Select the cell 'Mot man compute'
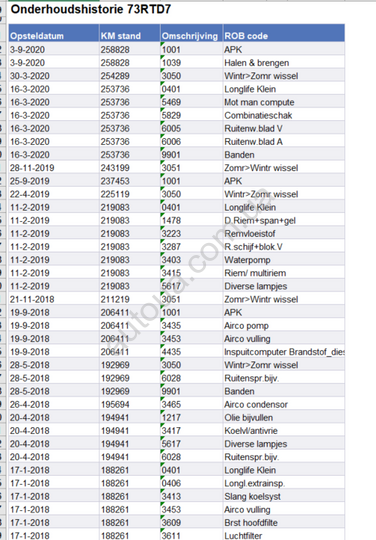The image size is (376, 540). [284, 102]
